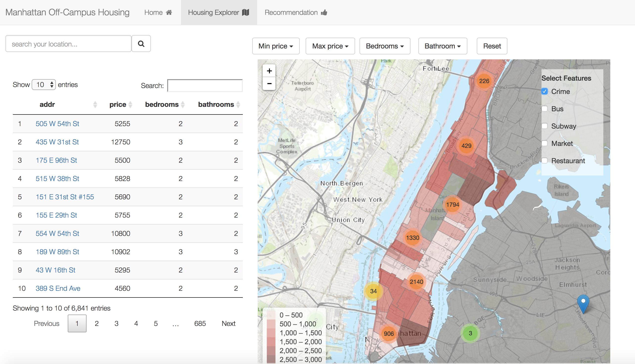Screen dimensions: 635x364
Task: Click the Manhattan Off-Campus Housing title
Action: click(x=68, y=12)
